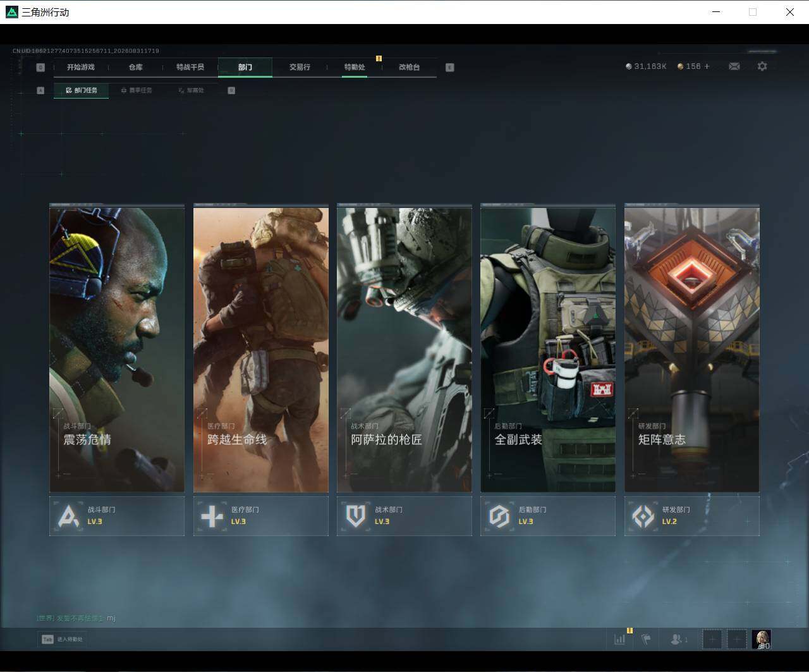The height and width of the screenshot is (672, 809).
Task: Click the Q key hint before 开始游戏
Action: [x=40, y=68]
